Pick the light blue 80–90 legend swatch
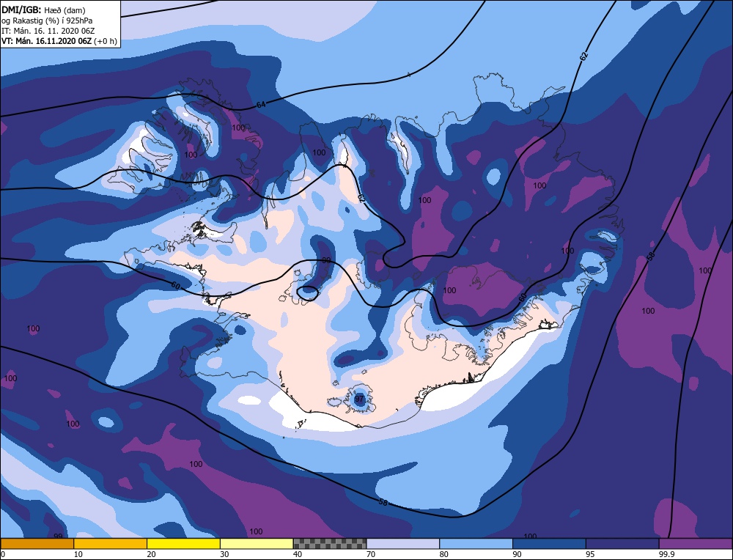Image resolution: width=733 pixels, height=560 pixels. click(476, 544)
